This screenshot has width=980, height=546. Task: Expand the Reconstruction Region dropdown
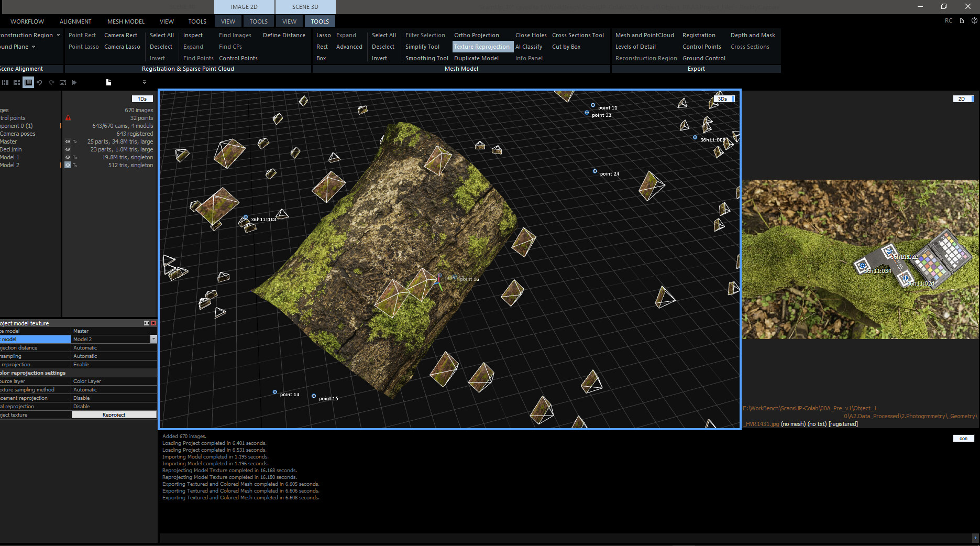pos(57,35)
